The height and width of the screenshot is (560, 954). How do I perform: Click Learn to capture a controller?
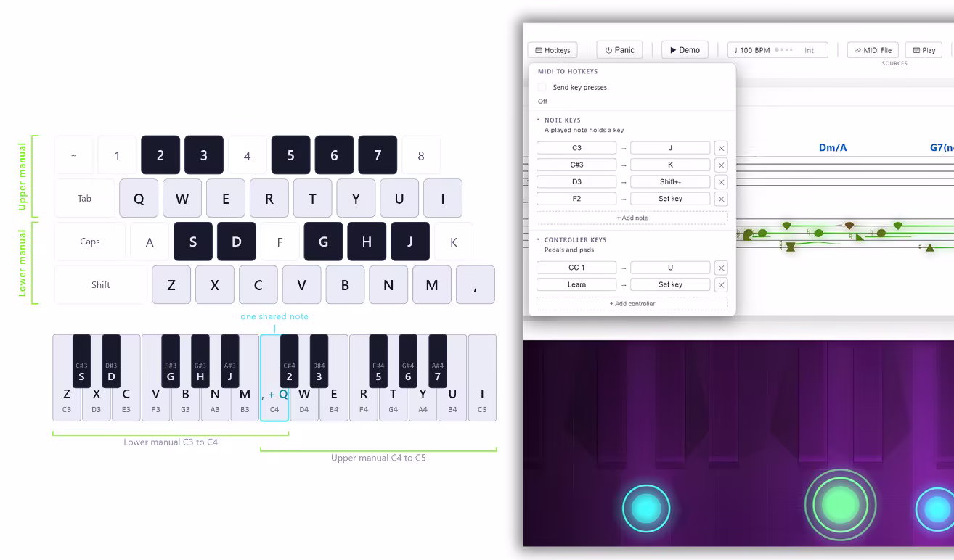[576, 284]
